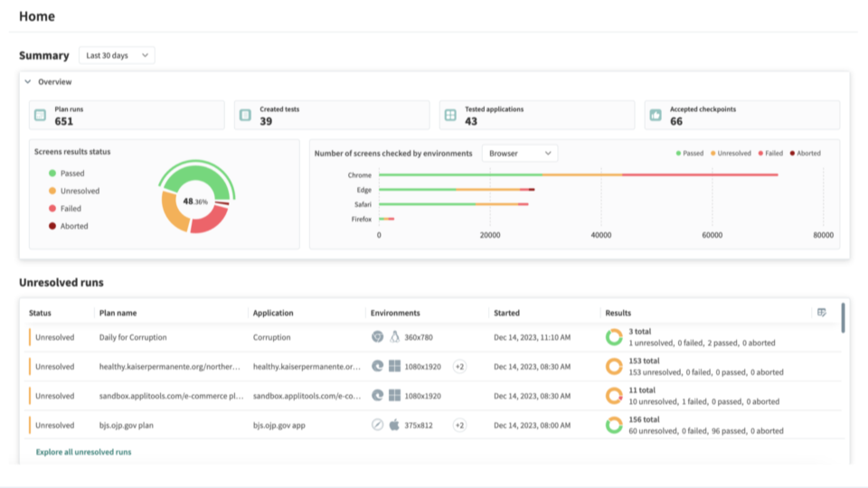Click the Tested applications grid icon
The image size is (868, 488).
[450, 116]
